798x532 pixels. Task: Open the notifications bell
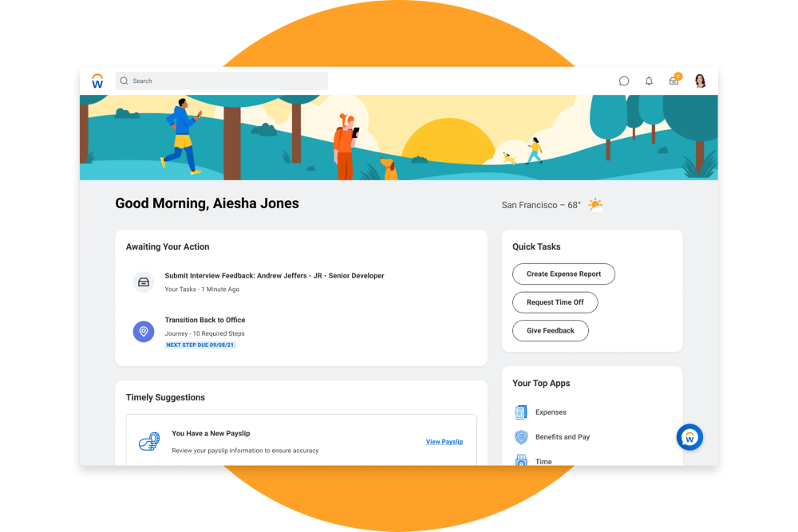point(649,81)
